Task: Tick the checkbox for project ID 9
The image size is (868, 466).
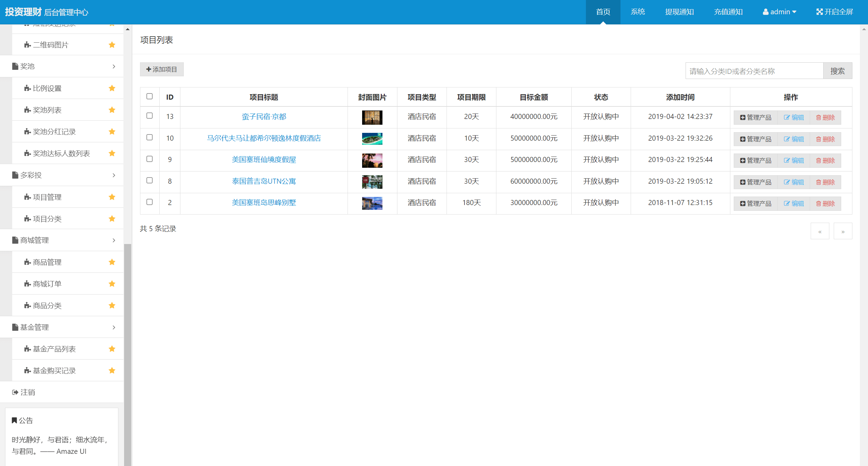Action: 150,159
